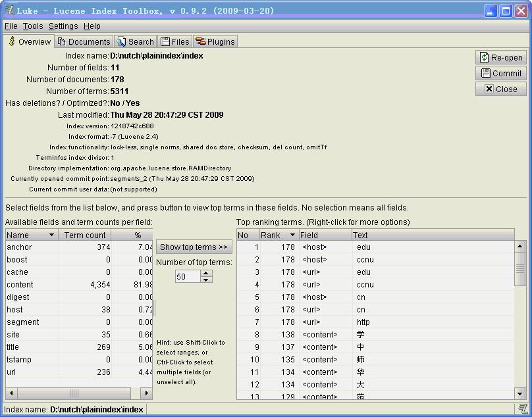Screen dimensions: 532x417
Task: Open the Help menu
Action: (x=92, y=26)
